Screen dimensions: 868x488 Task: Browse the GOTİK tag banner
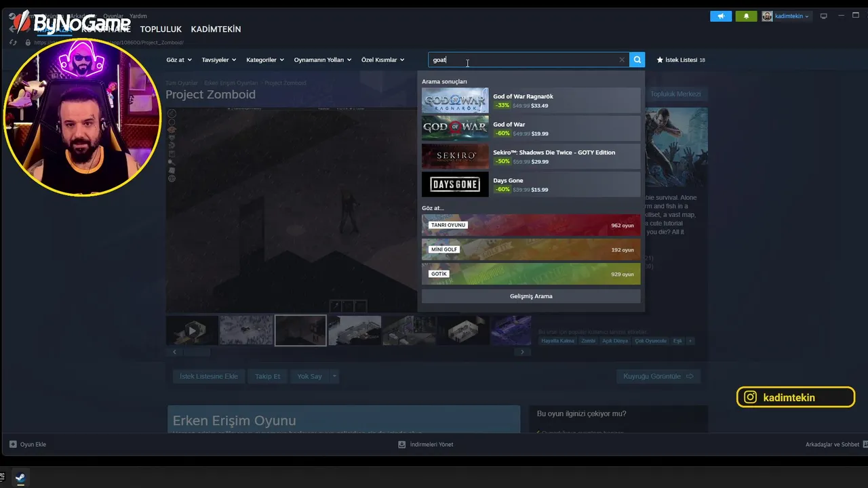(531, 274)
